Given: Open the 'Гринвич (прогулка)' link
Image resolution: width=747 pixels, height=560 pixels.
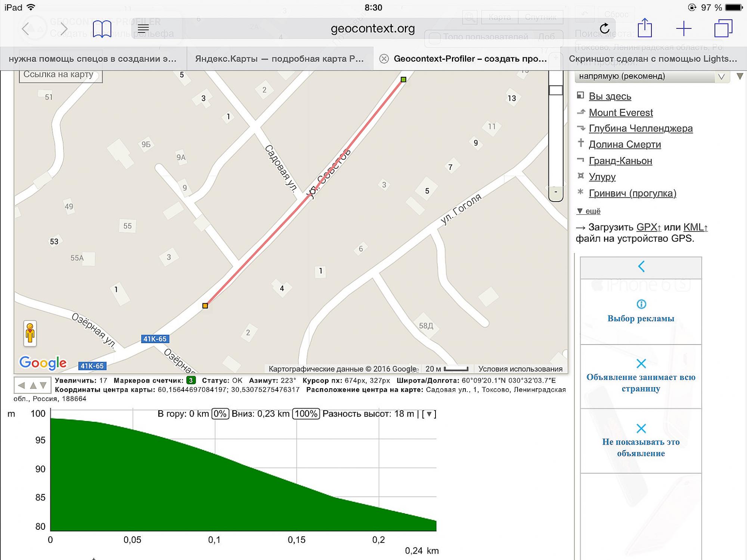Looking at the screenshot, I should click(632, 193).
